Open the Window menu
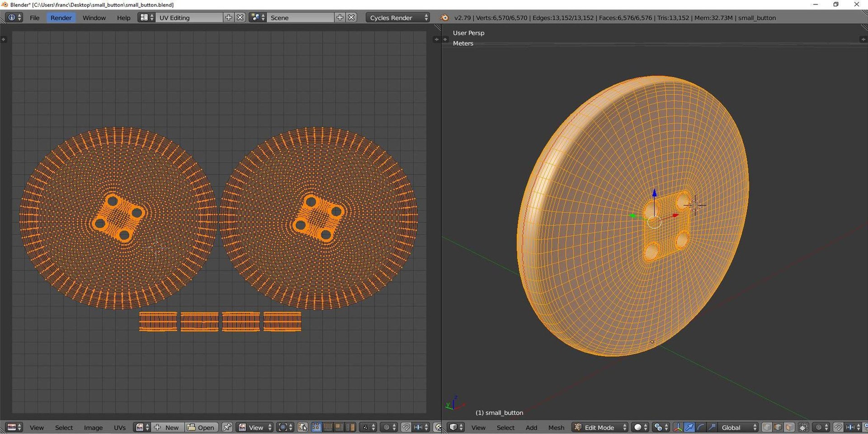 [x=94, y=18]
